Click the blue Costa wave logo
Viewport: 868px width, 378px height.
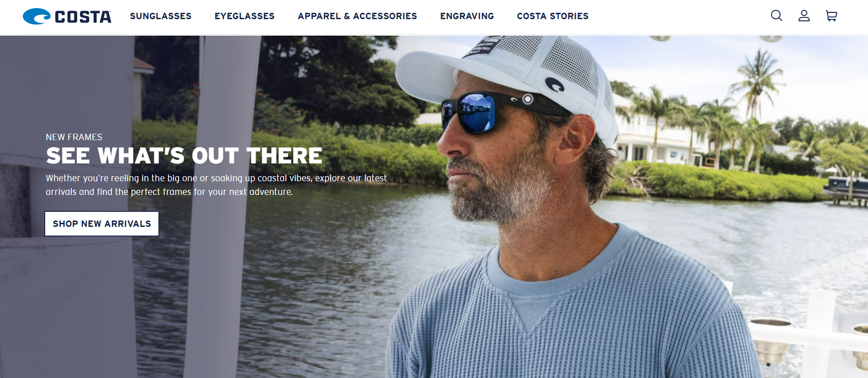(x=37, y=16)
